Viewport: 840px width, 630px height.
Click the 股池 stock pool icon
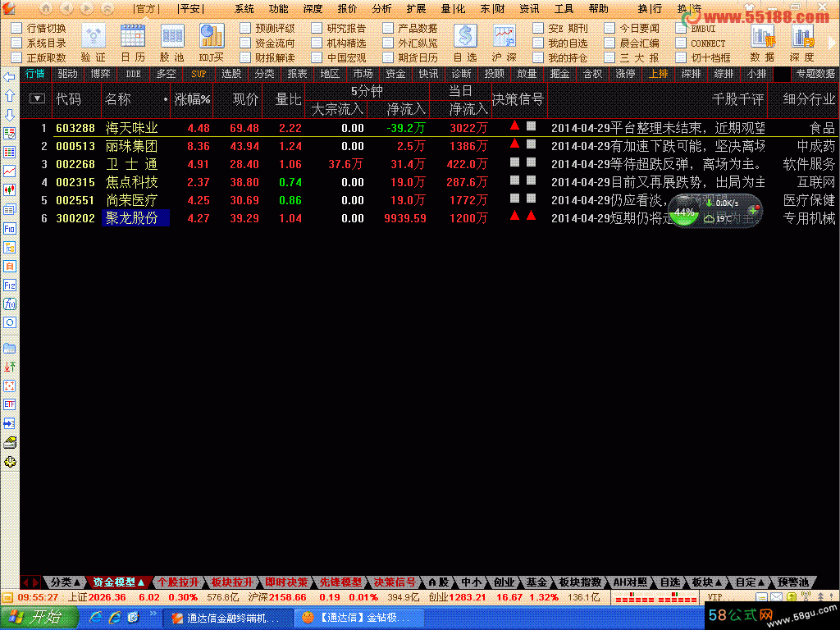tap(171, 36)
